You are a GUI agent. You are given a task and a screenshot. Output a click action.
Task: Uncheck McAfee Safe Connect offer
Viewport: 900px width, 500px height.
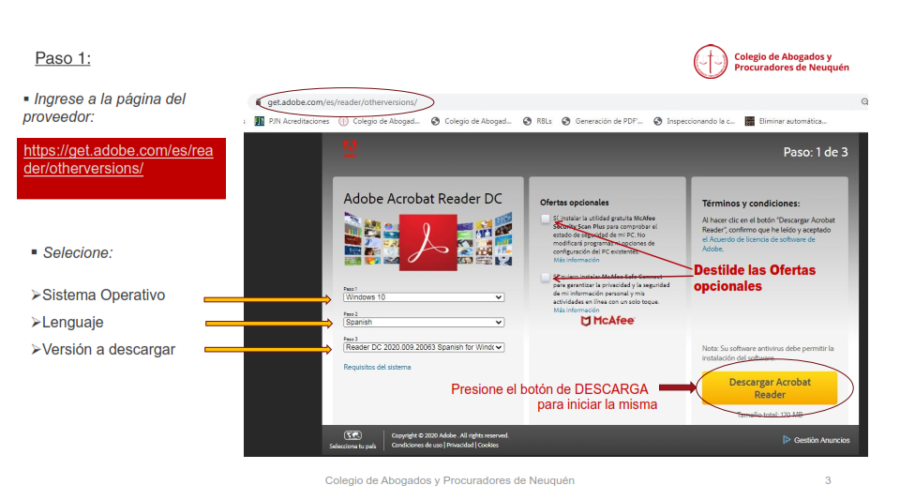click(545, 278)
